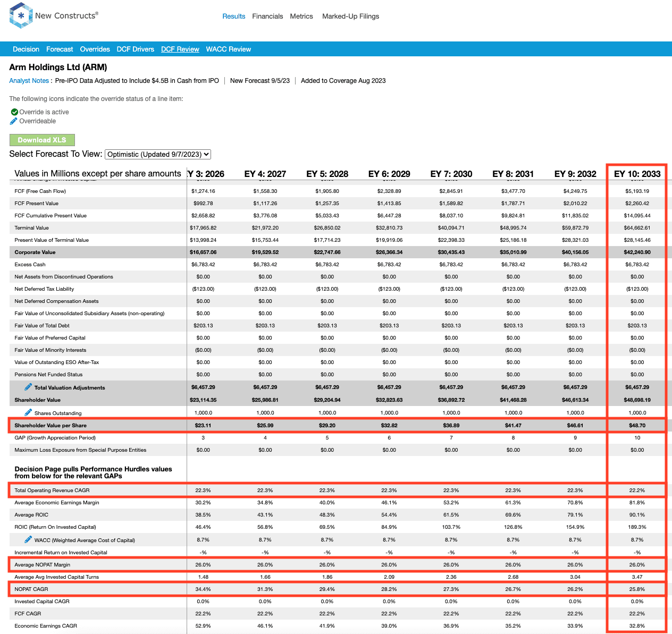This screenshot has width=672, height=634.
Task: Select the EY 6: 2029 column header
Action: point(389,174)
